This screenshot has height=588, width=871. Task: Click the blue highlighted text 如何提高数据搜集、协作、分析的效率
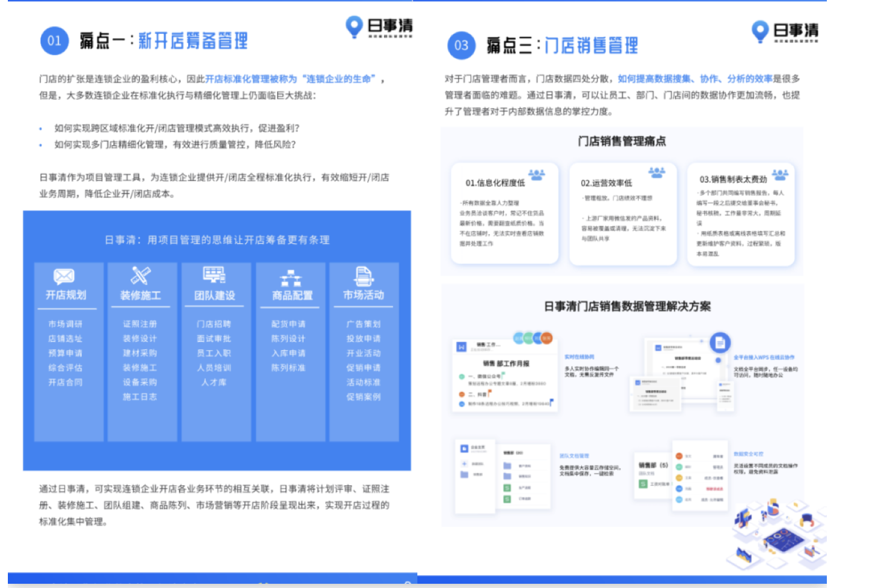click(695, 79)
